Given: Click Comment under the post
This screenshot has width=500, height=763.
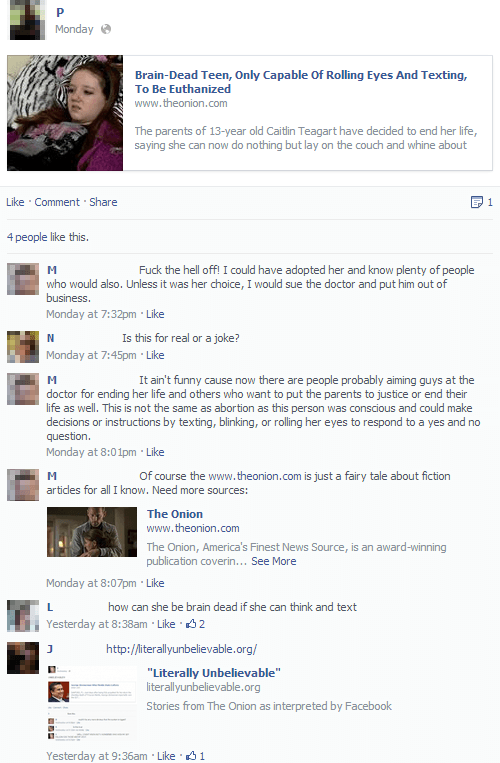Looking at the screenshot, I should tap(57, 202).
